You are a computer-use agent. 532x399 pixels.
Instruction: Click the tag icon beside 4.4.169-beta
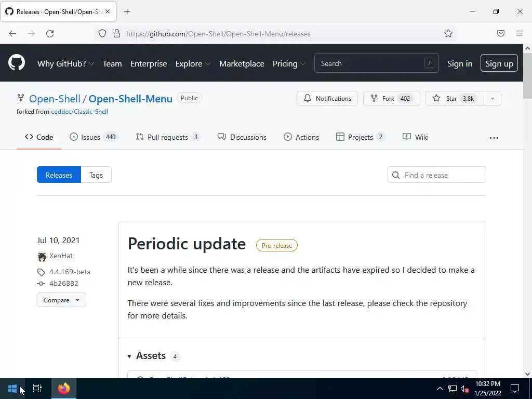coord(41,272)
